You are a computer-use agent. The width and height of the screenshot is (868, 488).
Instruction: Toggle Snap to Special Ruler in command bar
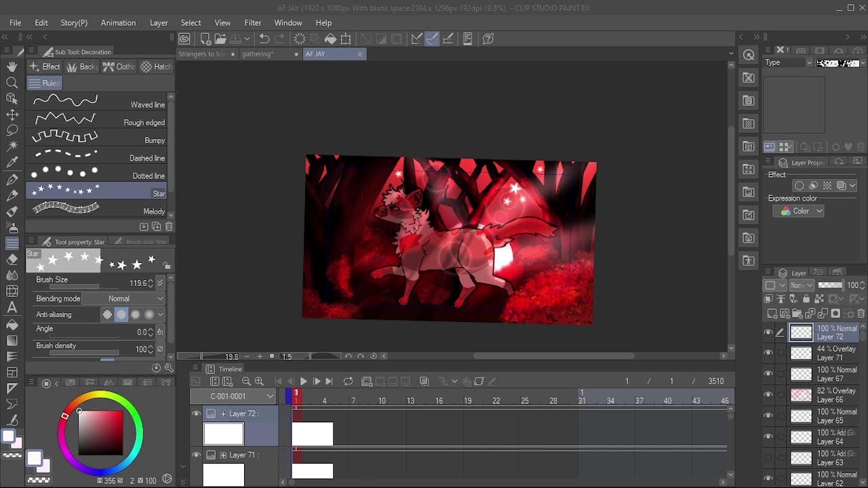pyautogui.click(x=432, y=39)
